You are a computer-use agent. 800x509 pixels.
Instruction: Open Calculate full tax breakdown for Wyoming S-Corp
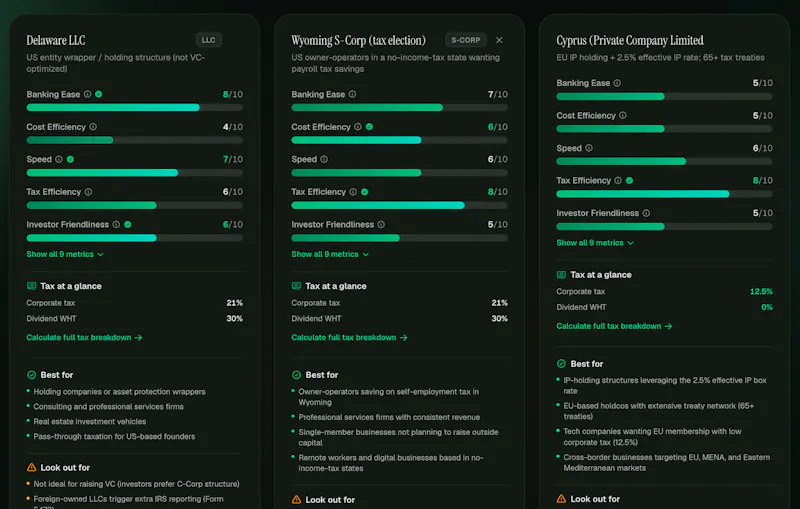click(x=349, y=338)
